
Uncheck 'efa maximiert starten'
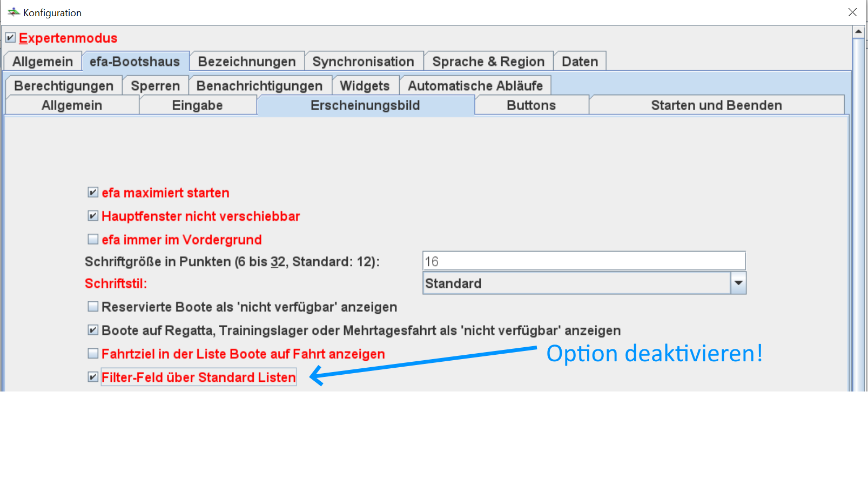pyautogui.click(x=93, y=192)
